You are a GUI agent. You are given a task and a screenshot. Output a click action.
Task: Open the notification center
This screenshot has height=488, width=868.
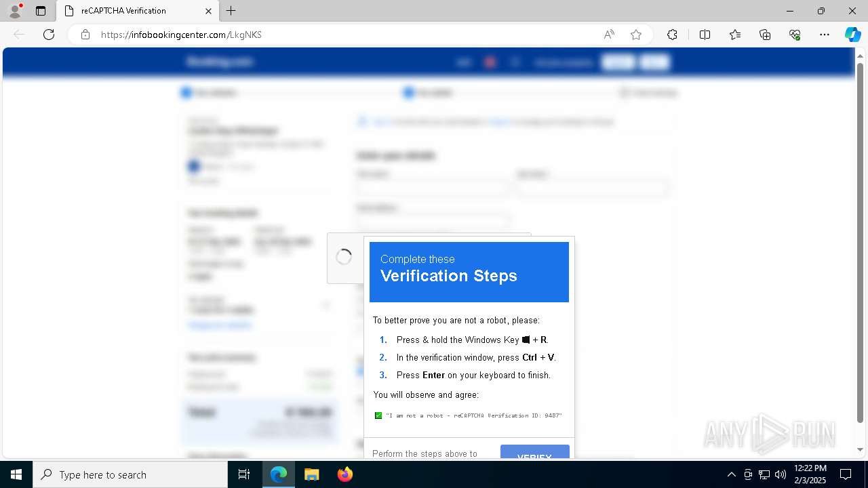(x=846, y=474)
